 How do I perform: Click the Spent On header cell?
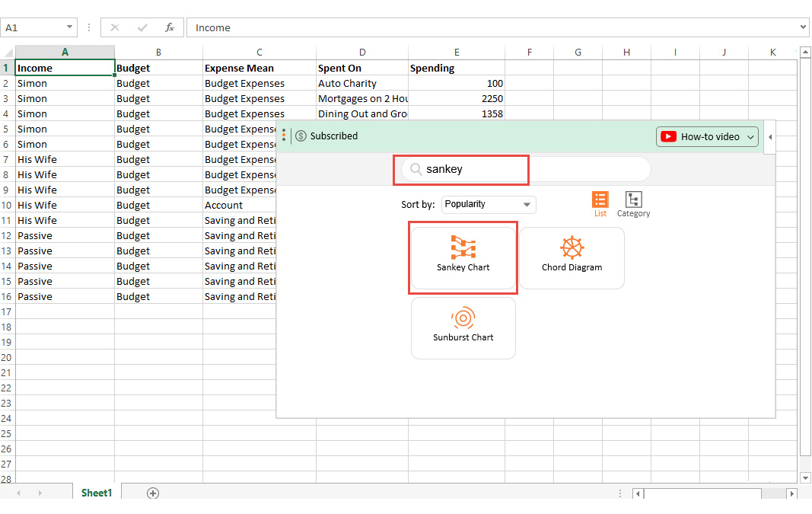(362, 68)
